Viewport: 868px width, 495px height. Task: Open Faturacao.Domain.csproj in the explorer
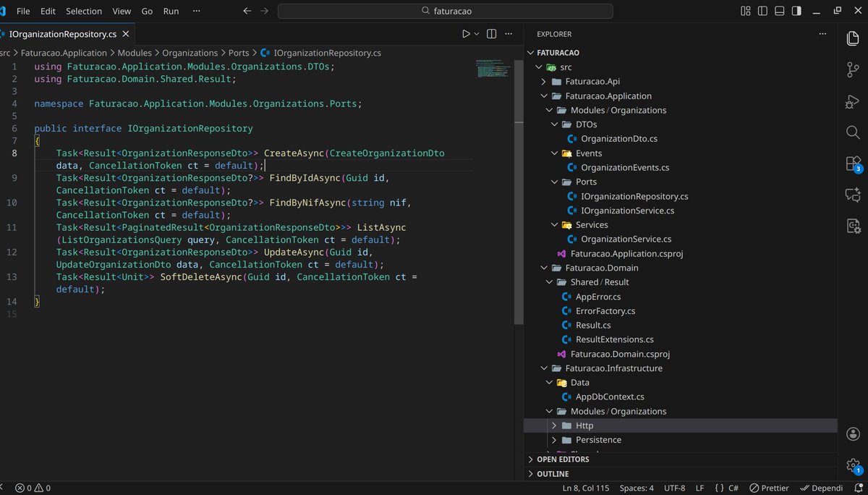point(620,354)
